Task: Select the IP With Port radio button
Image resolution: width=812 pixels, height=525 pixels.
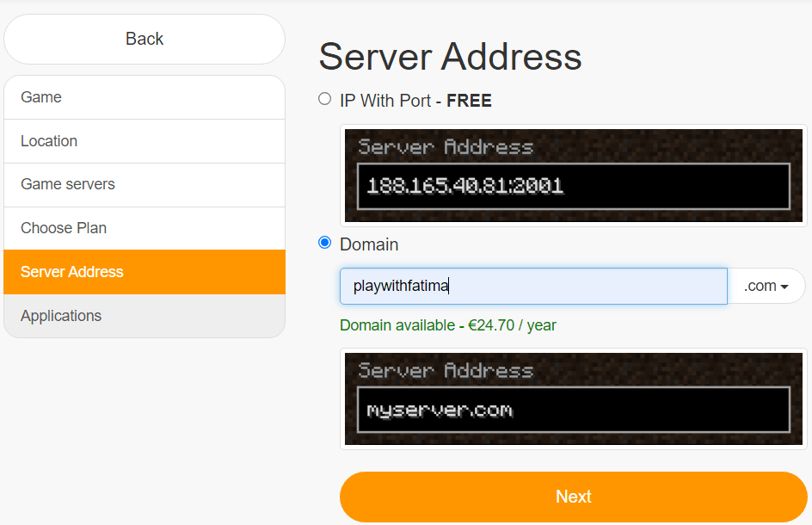Action: click(324, 99)
